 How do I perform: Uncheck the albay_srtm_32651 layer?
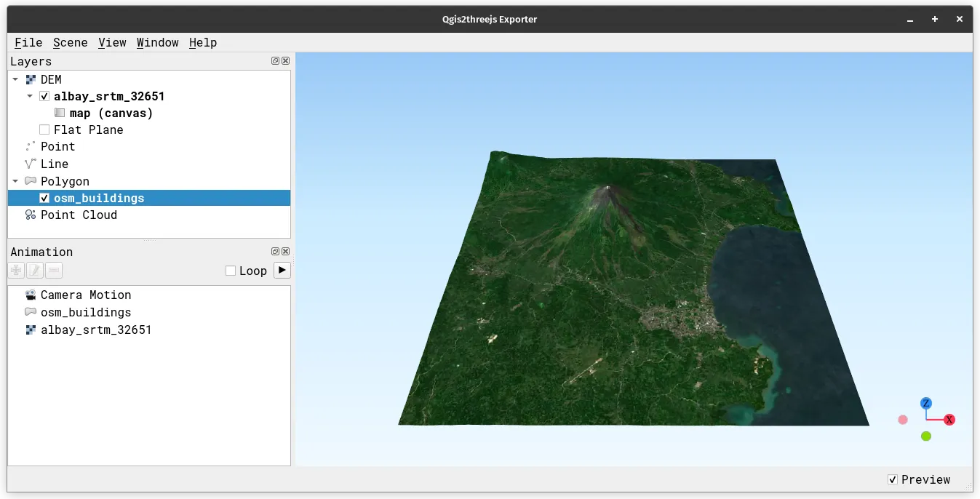(44, 95)
